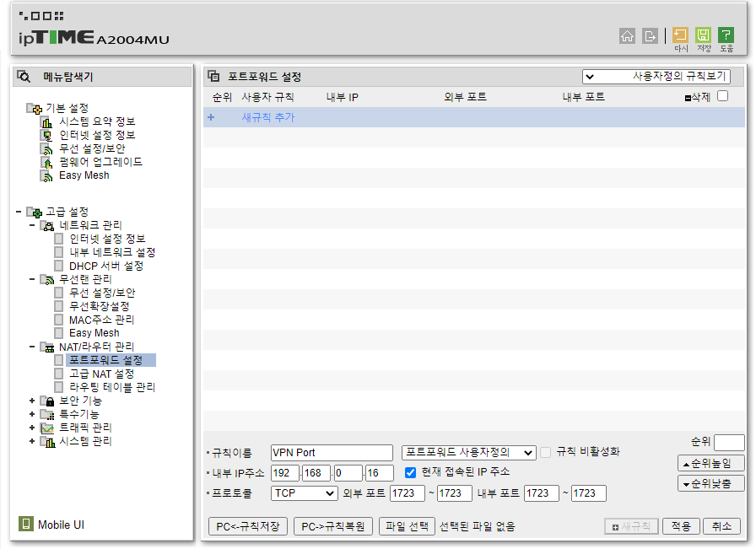Viewport: 756px width, 549px height.
Task: Collapse the 고급 설정 tree node
Action: tap(19, 212)
